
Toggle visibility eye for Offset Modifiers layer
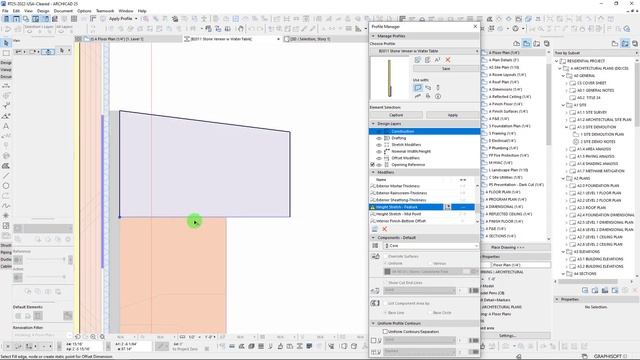point(379,158)
